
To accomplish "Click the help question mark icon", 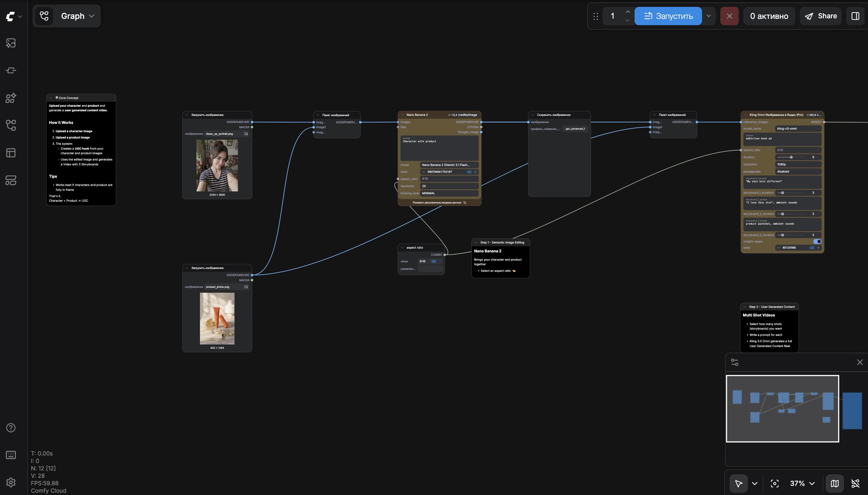I will (11, 428).
